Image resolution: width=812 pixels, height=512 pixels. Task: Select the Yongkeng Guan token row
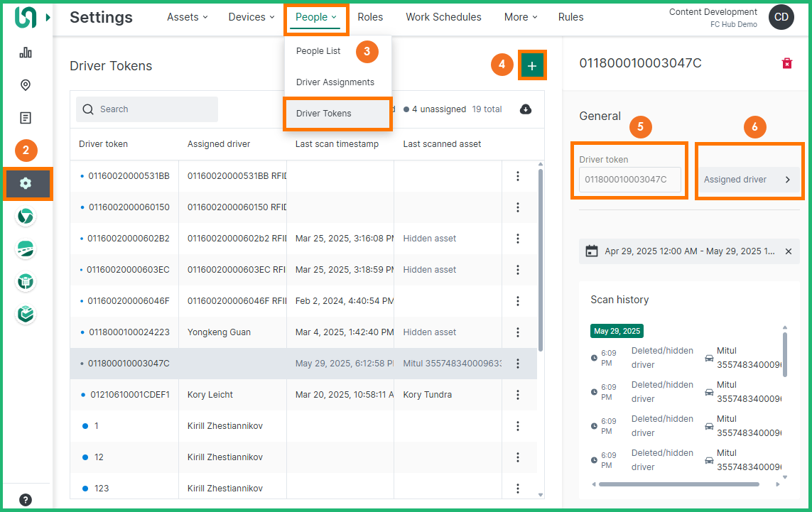[x=218, y=332]
